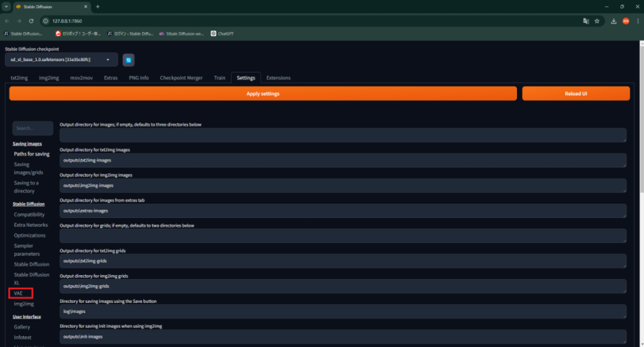This screenshot has height=347, width=644.
Task: Click the browser back arrow
Action: 7,21
